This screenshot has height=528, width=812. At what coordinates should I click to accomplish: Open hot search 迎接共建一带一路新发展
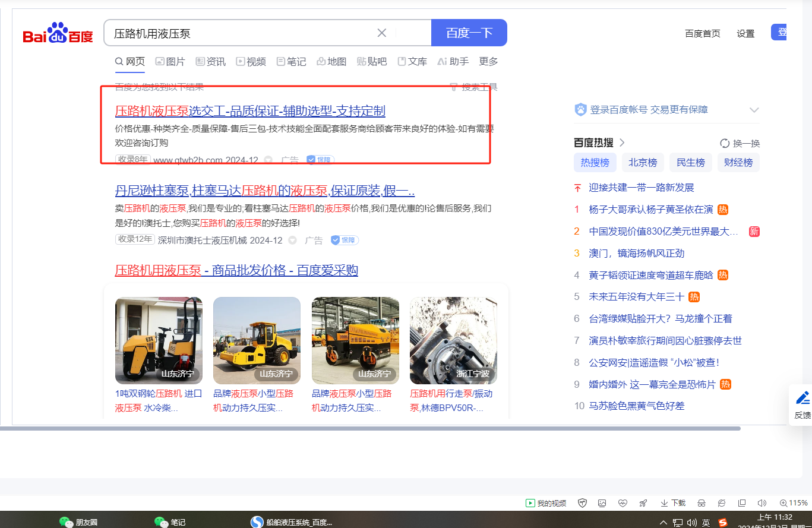pos(642,188)
